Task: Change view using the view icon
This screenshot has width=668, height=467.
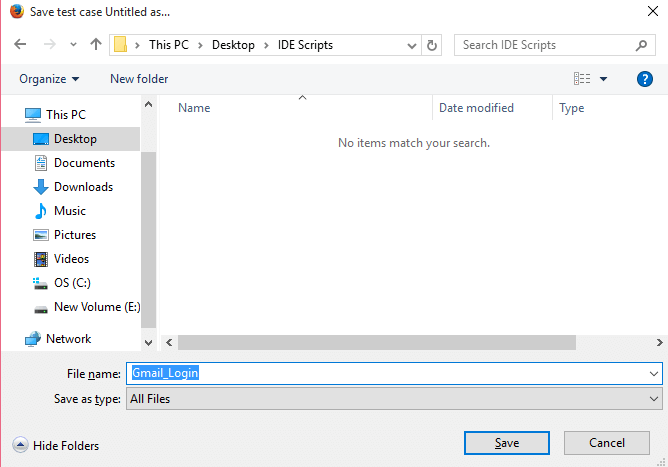Action: 582,79
